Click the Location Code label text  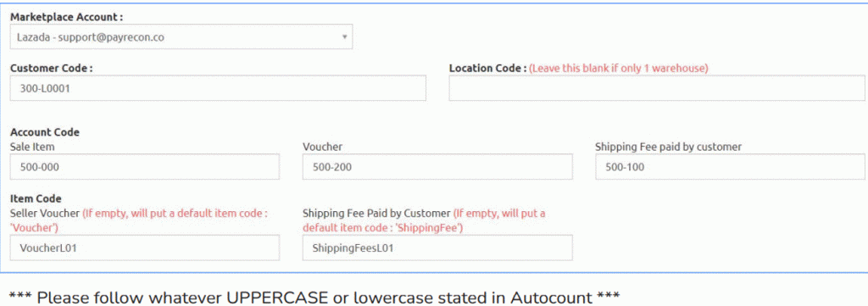pyautogui.click(x=487, y=68)
